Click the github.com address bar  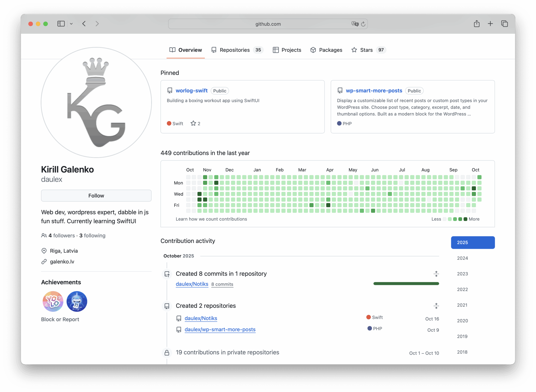(x=268, y=24)
